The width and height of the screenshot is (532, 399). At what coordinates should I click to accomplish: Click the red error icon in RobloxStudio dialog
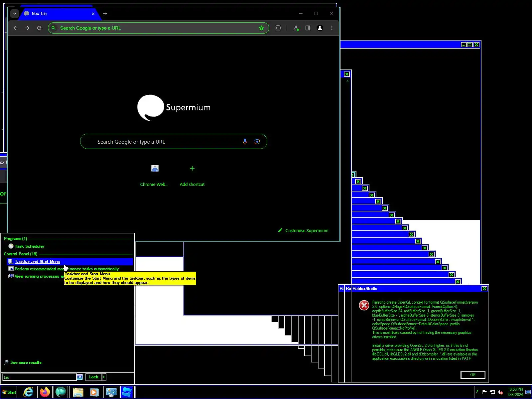pos(364,305)
